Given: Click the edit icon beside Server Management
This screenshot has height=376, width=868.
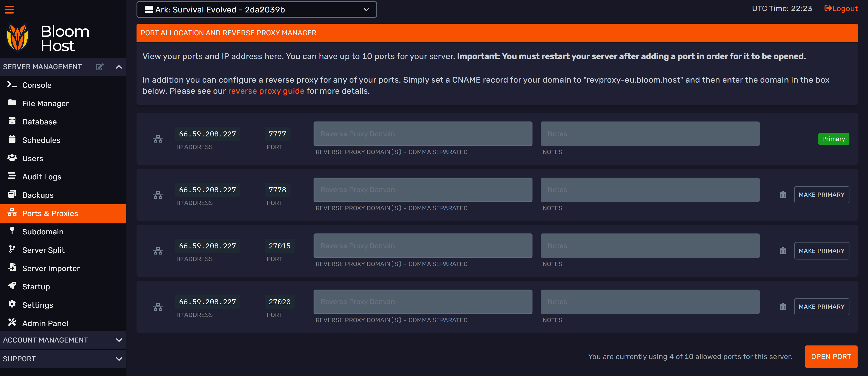Looking at the screenshot, I should [x=99, y=67].
